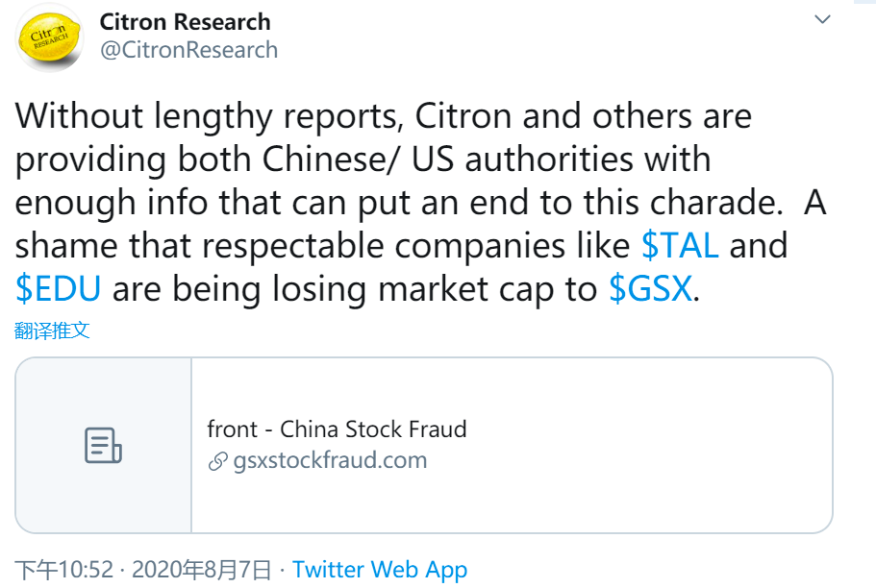Click the document icon in link card
This screenshot has height=588, width=876.
coord(103,445)
